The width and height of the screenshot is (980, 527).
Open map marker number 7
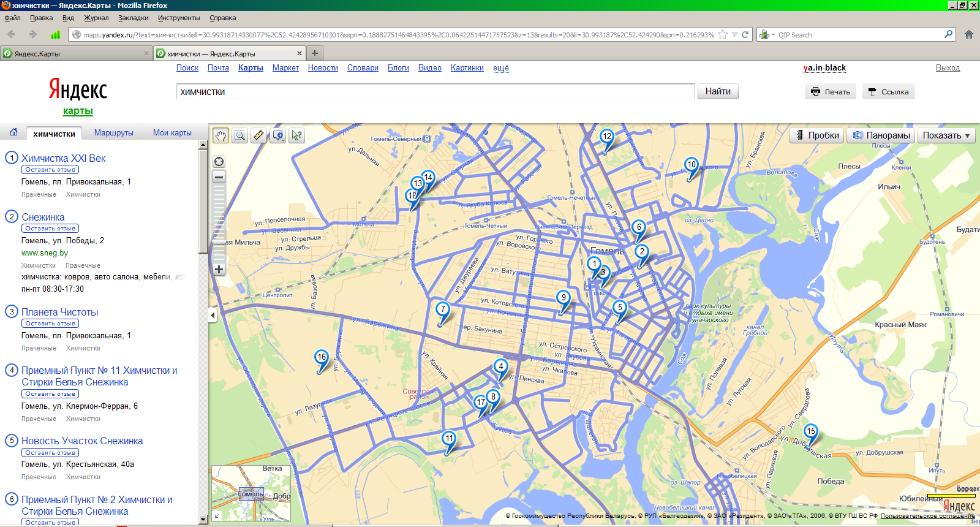443,309
